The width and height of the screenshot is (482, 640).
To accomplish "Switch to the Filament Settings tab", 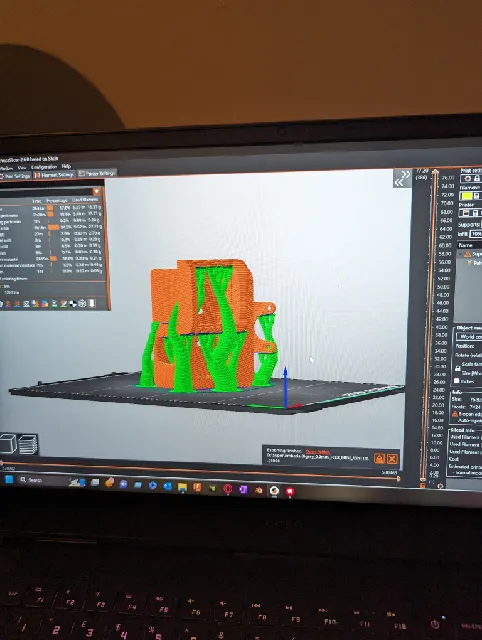I will [54, 175].
